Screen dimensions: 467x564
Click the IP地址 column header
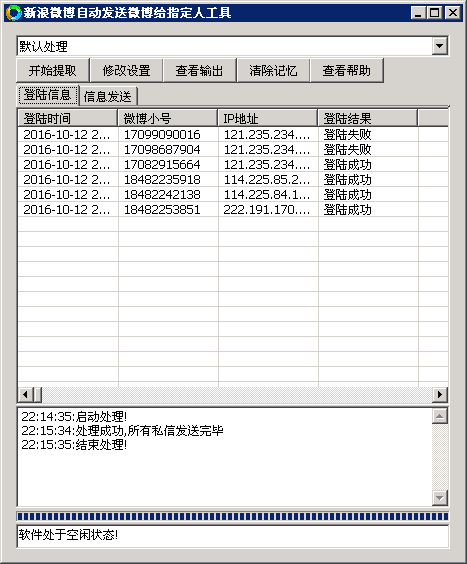click(268, 118)
